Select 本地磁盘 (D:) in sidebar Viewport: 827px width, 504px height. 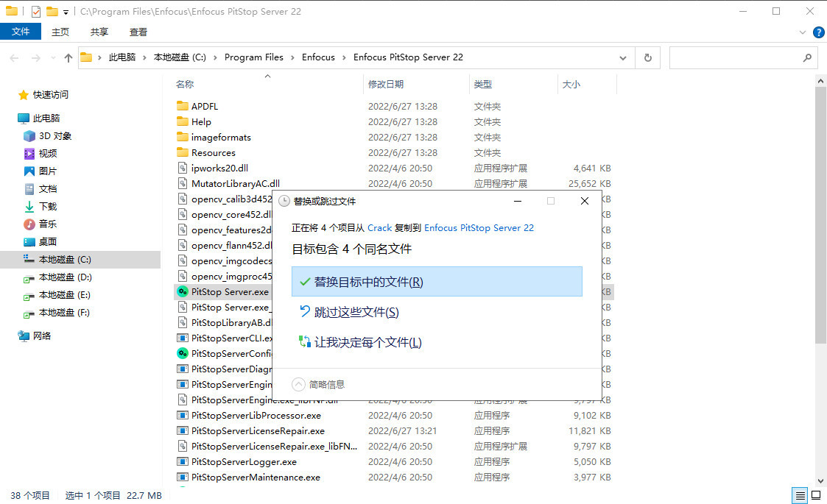pyautogui.click(x=65, y=277)
